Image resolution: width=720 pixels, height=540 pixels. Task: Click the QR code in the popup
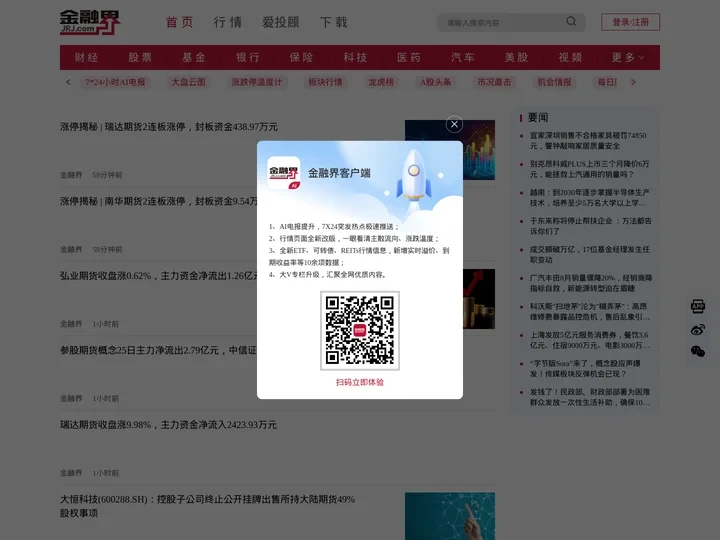click(x=360, y=330)
